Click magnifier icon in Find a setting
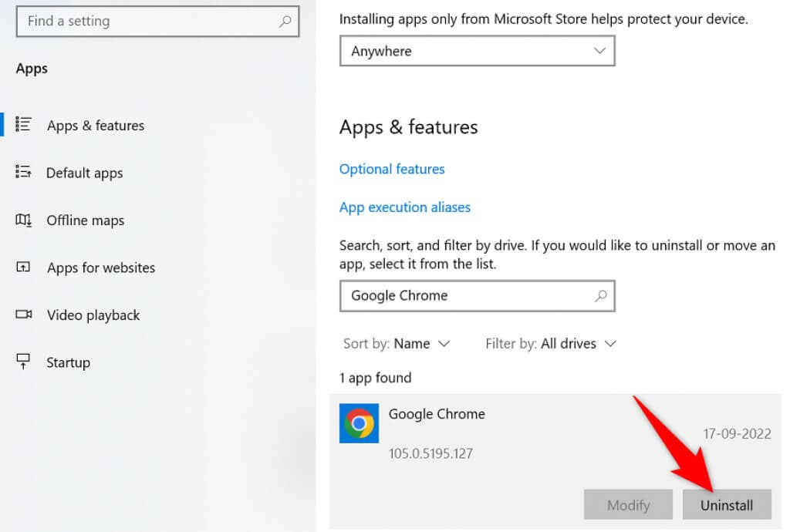790x532 pixels. pyautogui.click(x=285, y=22)
